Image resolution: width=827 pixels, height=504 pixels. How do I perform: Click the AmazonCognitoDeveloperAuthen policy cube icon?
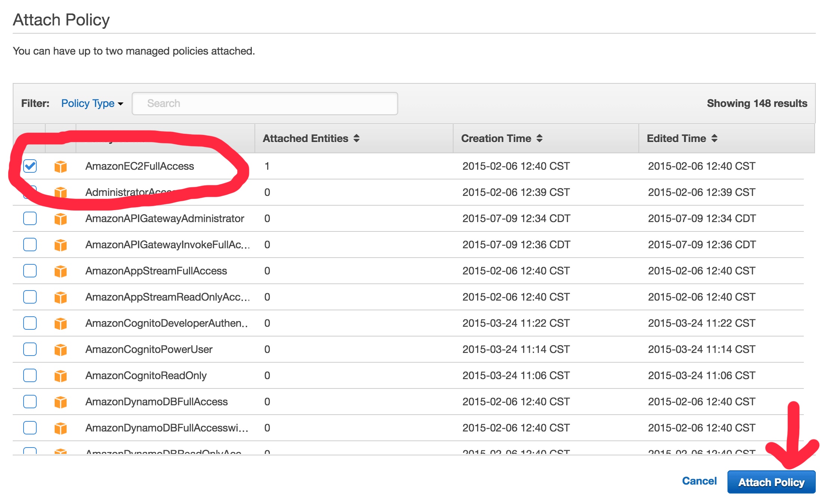click(61, 323)
